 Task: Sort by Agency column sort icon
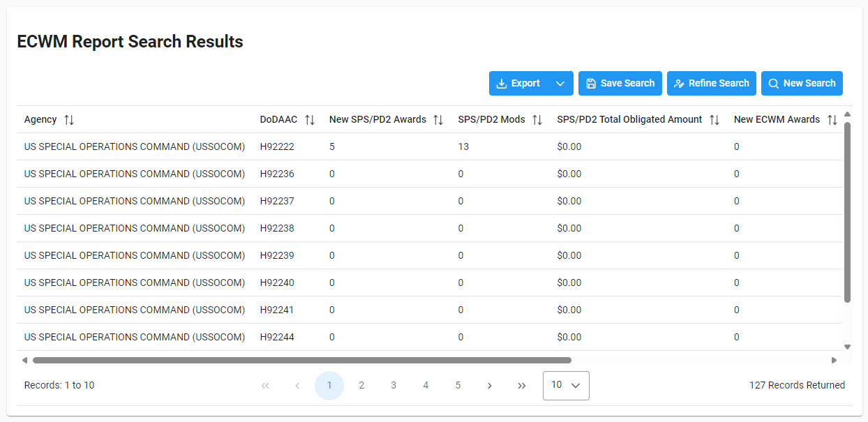pos(68,120)
